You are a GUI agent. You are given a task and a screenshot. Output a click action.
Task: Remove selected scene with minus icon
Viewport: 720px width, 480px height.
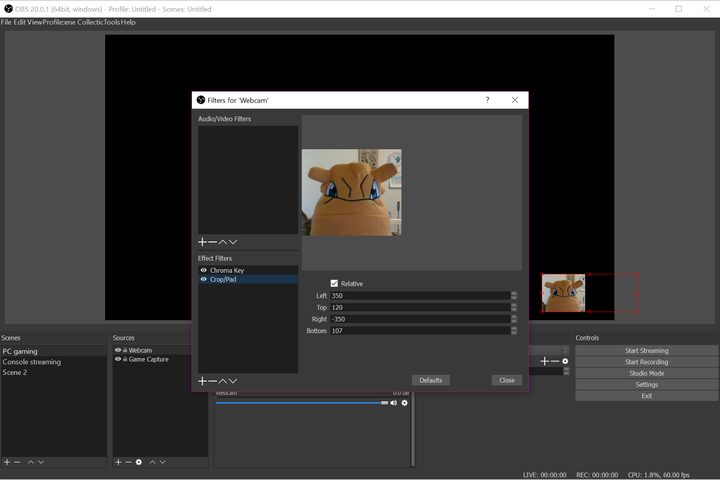click(x=17, y=462)
